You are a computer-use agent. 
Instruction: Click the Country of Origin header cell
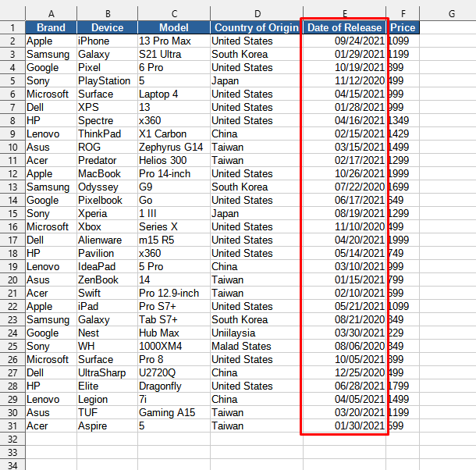(257, 27)
